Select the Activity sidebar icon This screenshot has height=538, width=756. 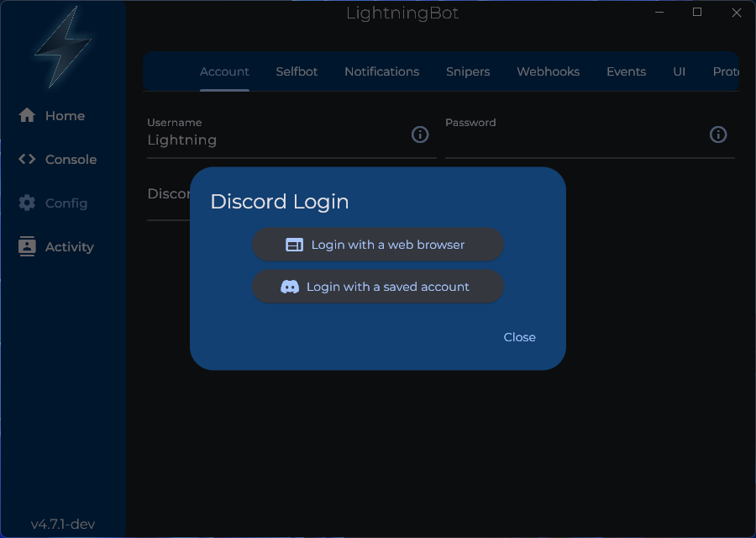[26, 246]
